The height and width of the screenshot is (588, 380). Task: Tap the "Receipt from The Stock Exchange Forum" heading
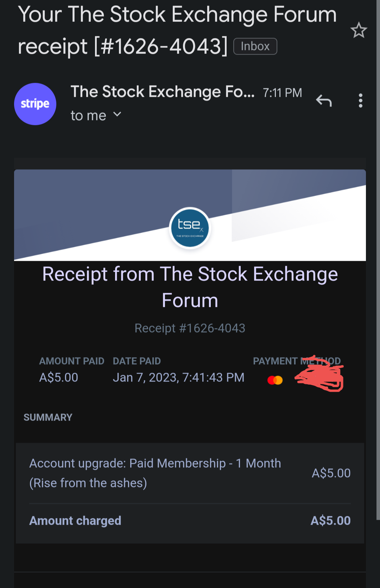click(190, 287)
